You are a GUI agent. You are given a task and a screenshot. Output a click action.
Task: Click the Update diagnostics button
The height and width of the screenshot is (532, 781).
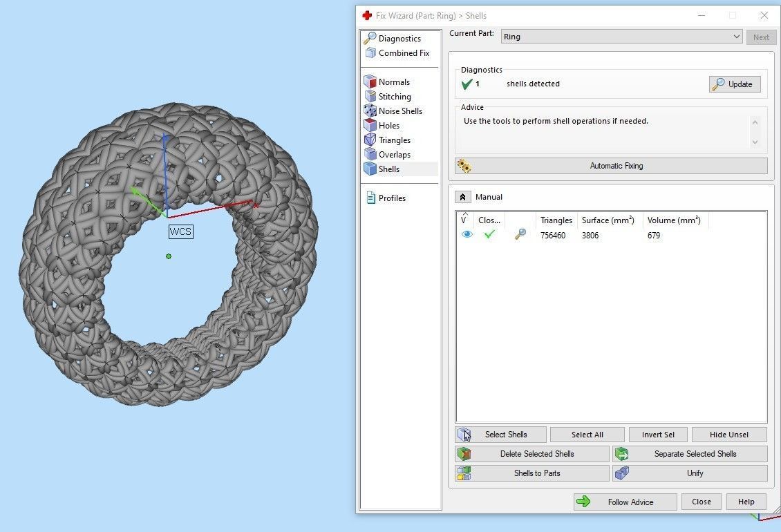click(735, 84)
